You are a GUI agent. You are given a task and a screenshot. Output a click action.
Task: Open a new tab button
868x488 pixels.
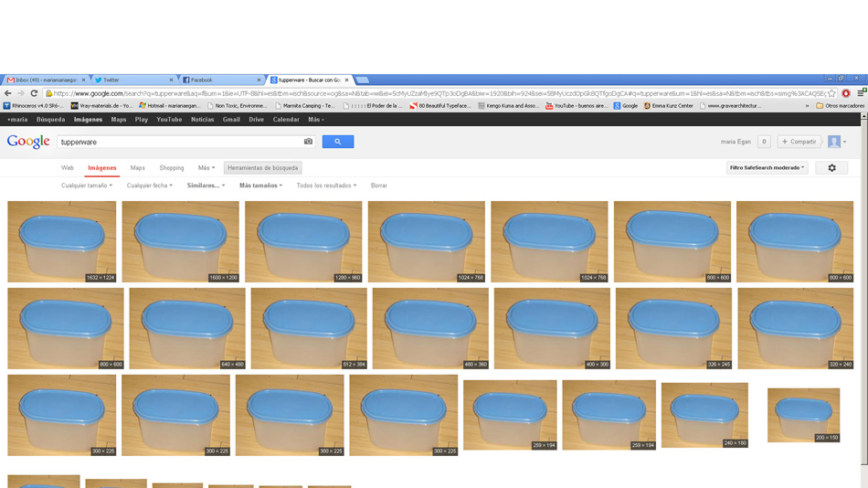[363, 80]
